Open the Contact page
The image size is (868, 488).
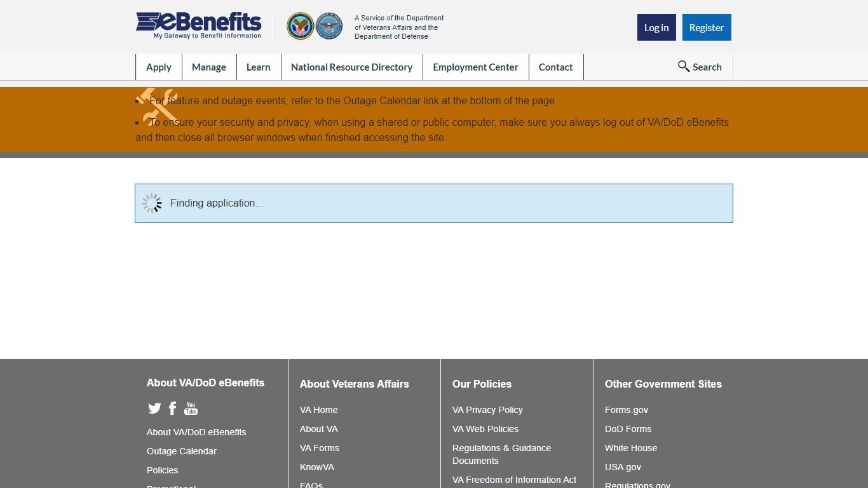coord(556,67)
